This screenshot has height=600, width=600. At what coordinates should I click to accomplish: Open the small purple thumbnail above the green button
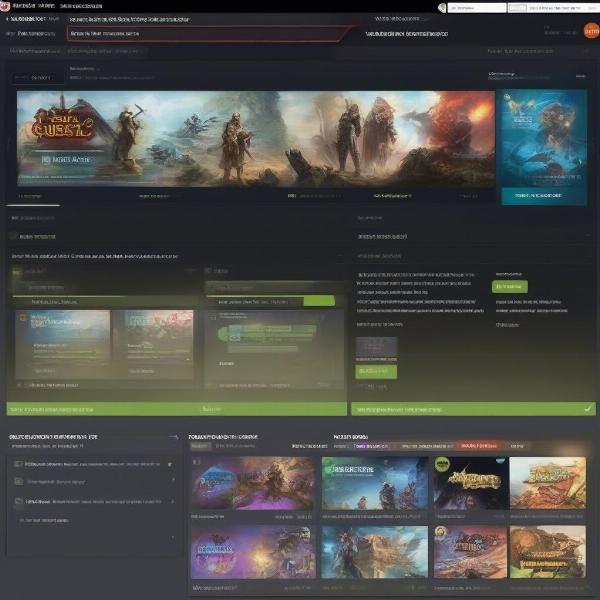(377, 347)
